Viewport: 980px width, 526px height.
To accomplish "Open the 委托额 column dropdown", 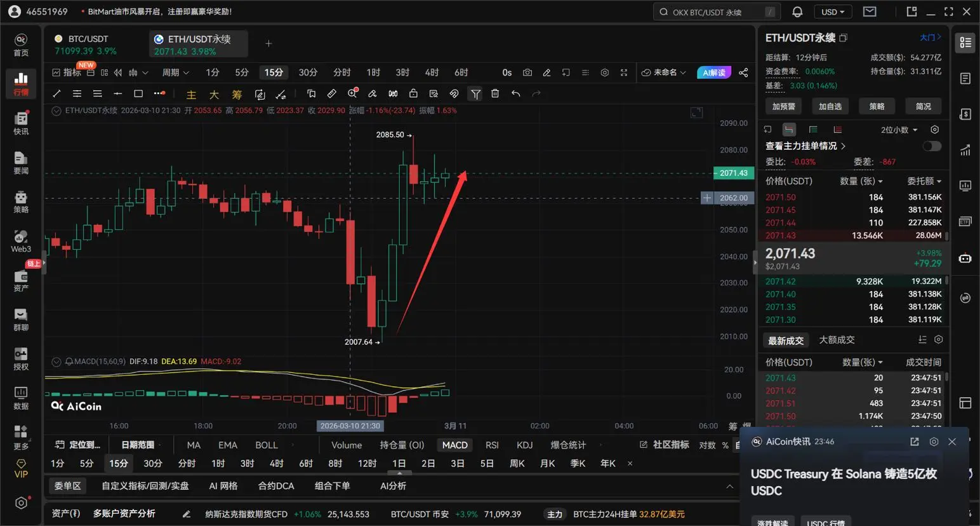I will point(924,181).
